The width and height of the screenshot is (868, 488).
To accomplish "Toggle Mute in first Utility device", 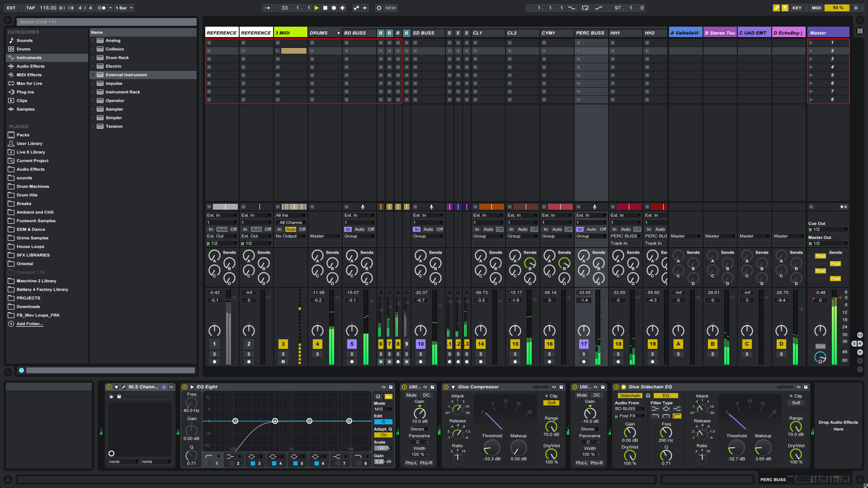I will click(x=411, y=395).
